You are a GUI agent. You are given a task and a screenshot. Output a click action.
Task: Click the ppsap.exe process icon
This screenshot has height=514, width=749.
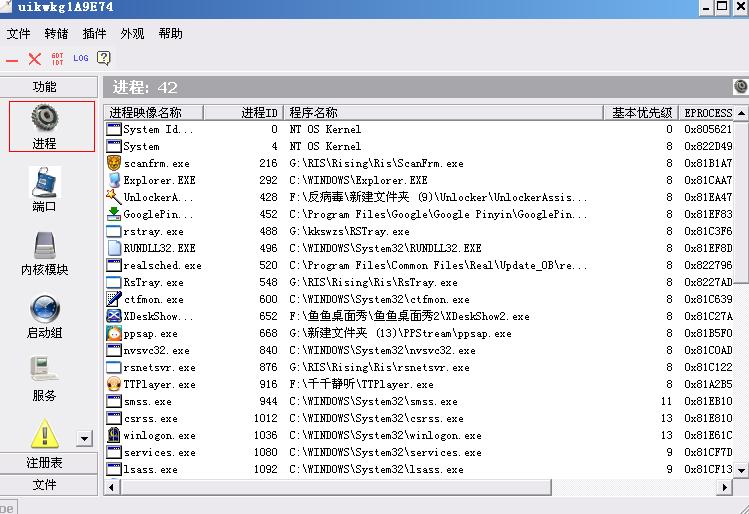[x=114, y=333]
